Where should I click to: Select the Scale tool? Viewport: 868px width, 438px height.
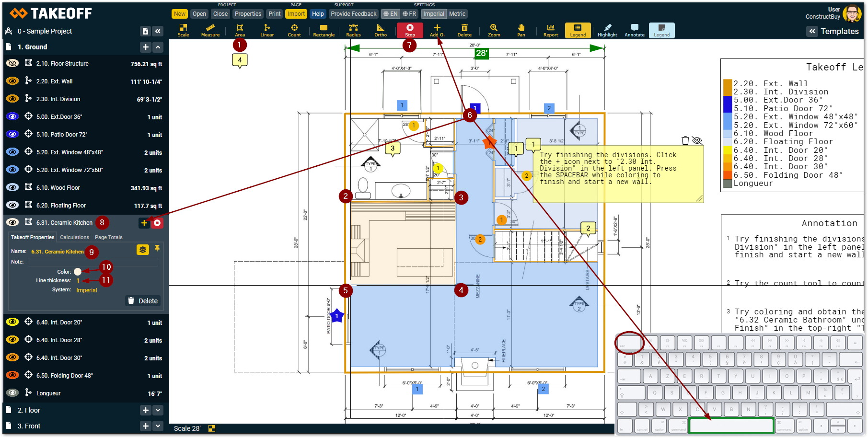(x=183, y=30)
